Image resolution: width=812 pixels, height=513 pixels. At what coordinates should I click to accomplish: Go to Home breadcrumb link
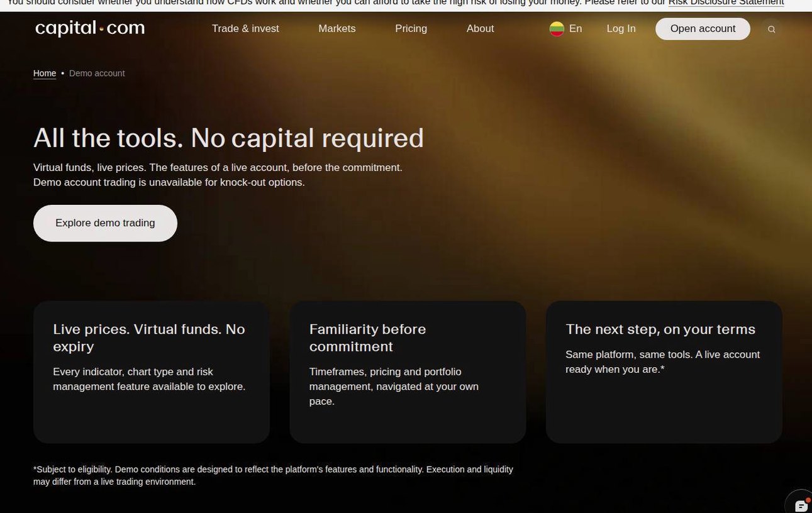pos(45,74)
